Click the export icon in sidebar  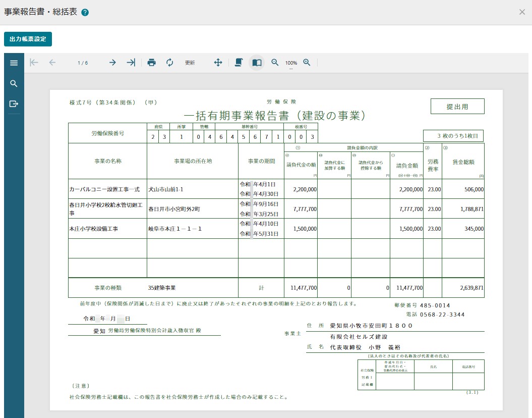(x=14, y=104)
